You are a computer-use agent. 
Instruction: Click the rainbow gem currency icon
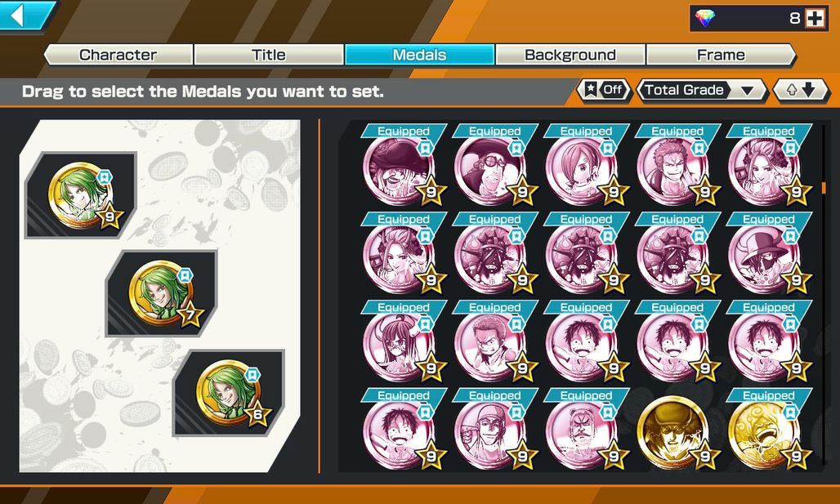click(705, 18)
